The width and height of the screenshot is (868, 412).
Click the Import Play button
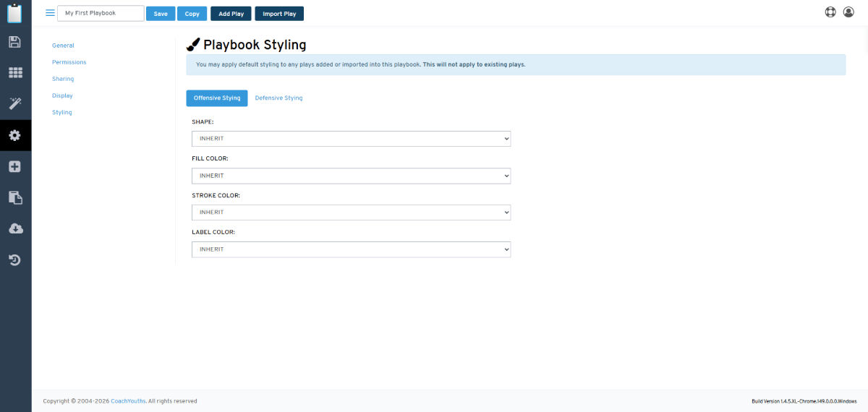pos(279,14)
